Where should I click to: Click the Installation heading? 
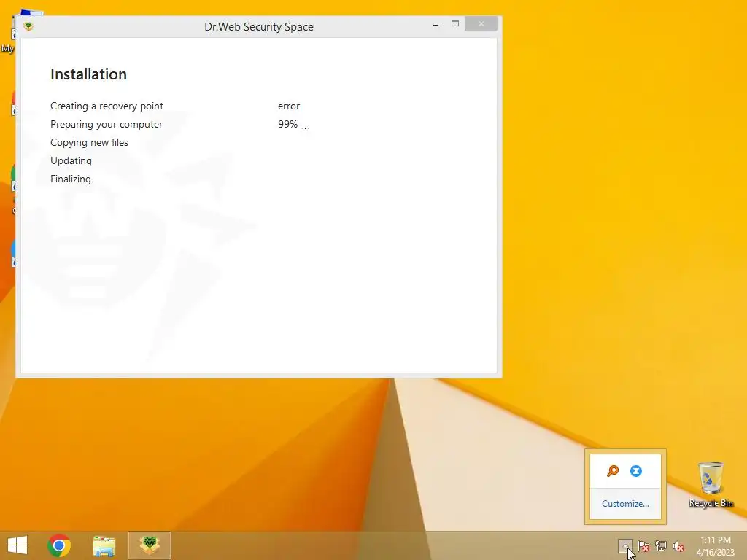[x=88, y=74]
